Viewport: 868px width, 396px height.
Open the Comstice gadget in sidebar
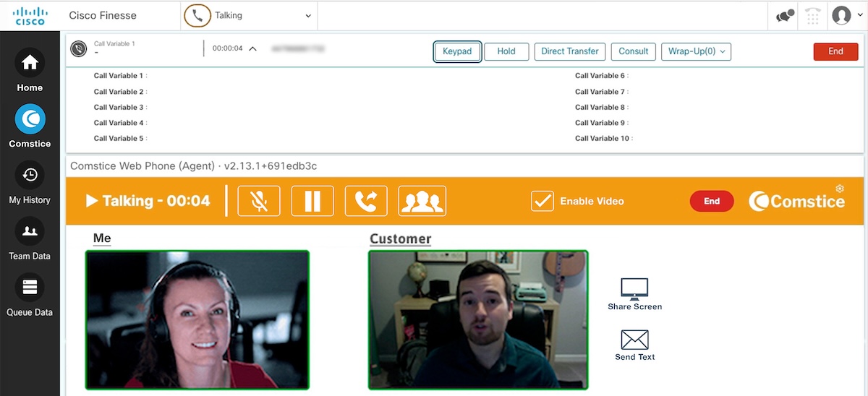click(x=30, y=126)
